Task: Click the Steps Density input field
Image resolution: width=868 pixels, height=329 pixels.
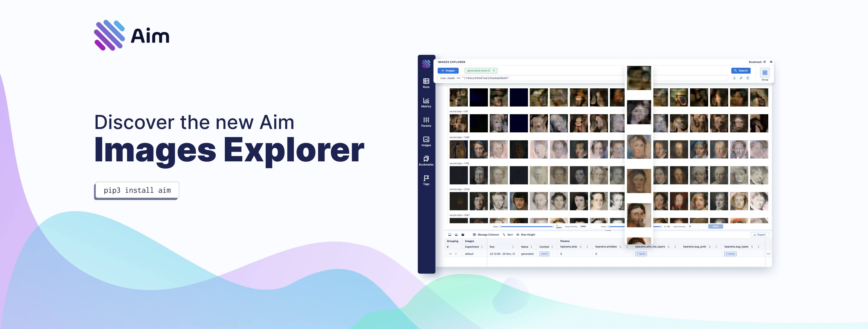Action: click(x=585, y=227)
